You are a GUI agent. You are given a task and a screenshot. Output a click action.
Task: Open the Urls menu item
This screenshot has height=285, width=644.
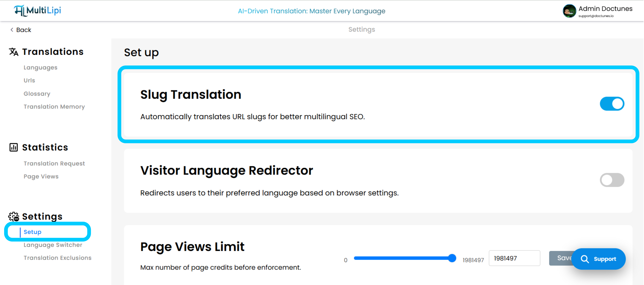(x=29, y=80)
